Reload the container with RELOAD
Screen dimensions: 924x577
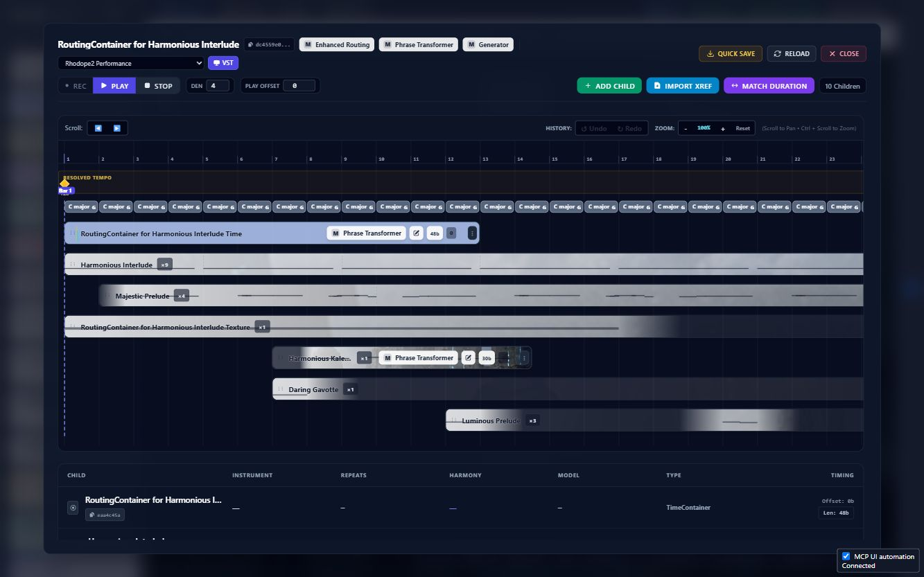click(792, 53)
